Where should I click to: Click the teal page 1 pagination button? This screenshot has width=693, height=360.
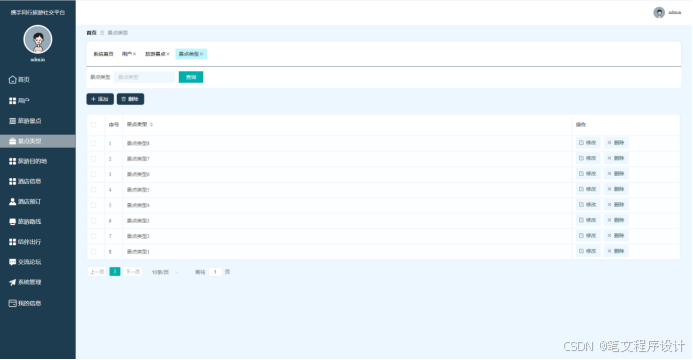(115, 272)
